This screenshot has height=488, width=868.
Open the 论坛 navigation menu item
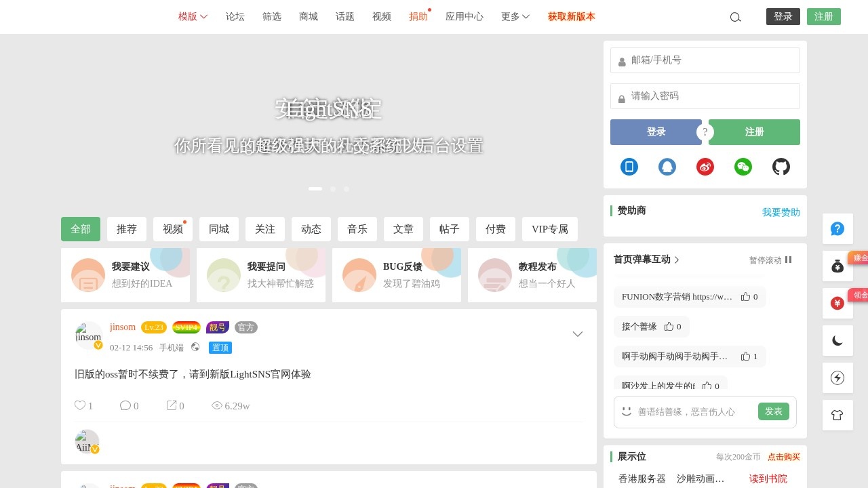pyautogui.click(x=235, y=17)
